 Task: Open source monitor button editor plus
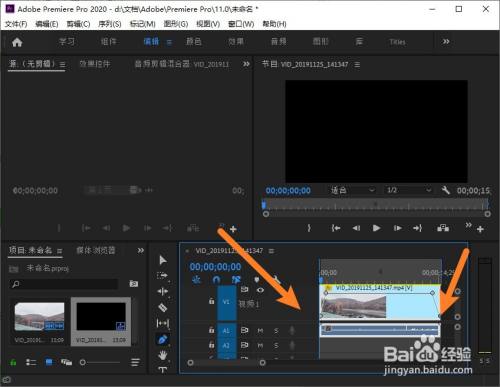[x=233, y=229]
